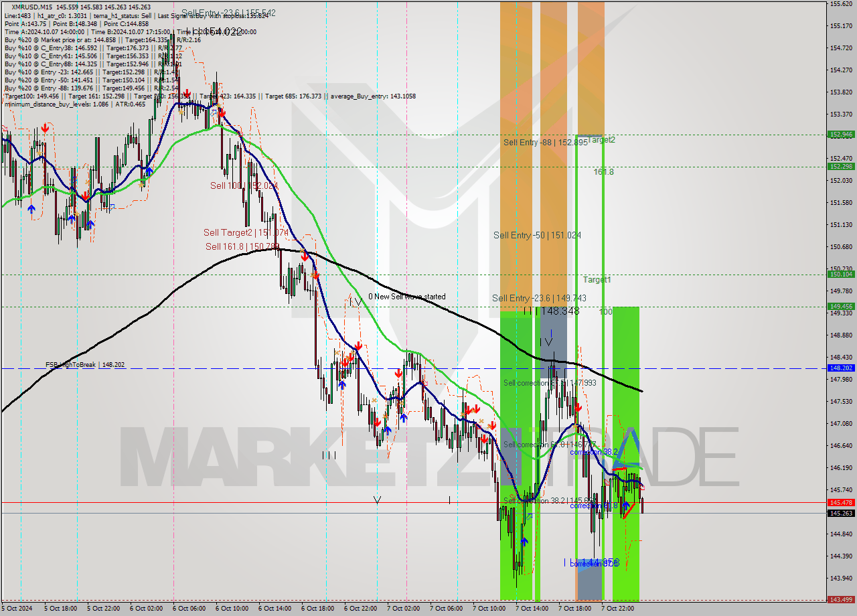Click the I I I 148.348 wave label

tap(551, 311)
